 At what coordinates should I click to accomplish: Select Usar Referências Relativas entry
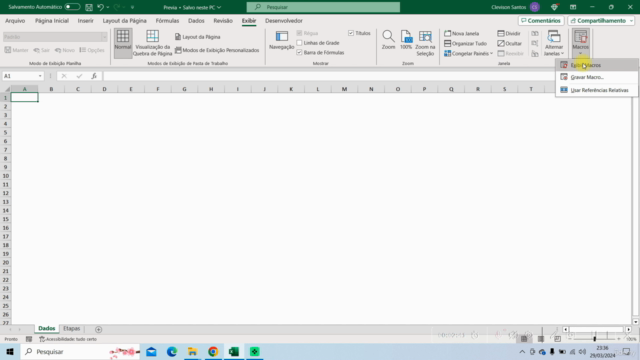(597, 90)
